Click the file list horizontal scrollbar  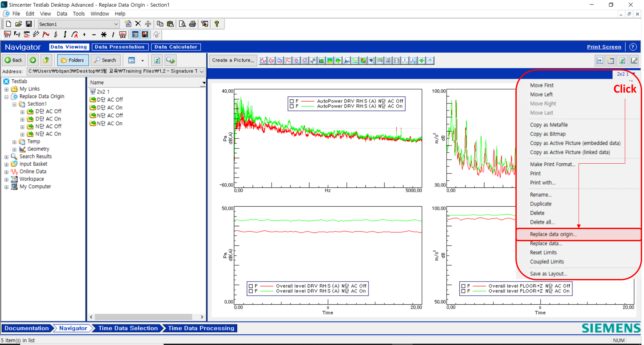pos(143,317)
